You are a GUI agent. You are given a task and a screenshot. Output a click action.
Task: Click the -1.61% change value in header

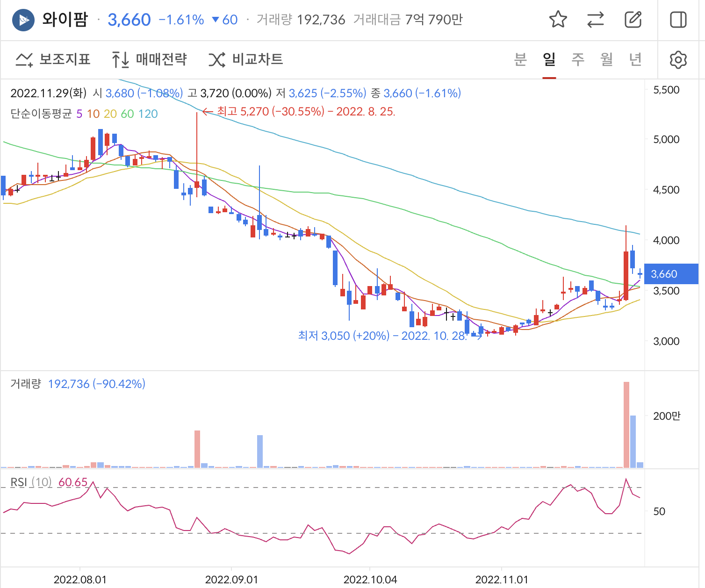pyautogui.click(x=181, y=20)
